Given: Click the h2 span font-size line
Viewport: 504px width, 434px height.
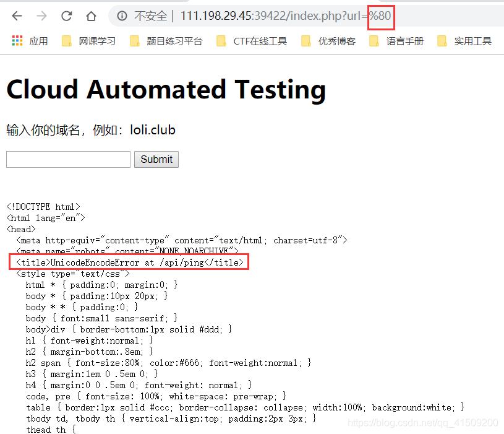Looking at the screenshot, I should tap(168, 363).
